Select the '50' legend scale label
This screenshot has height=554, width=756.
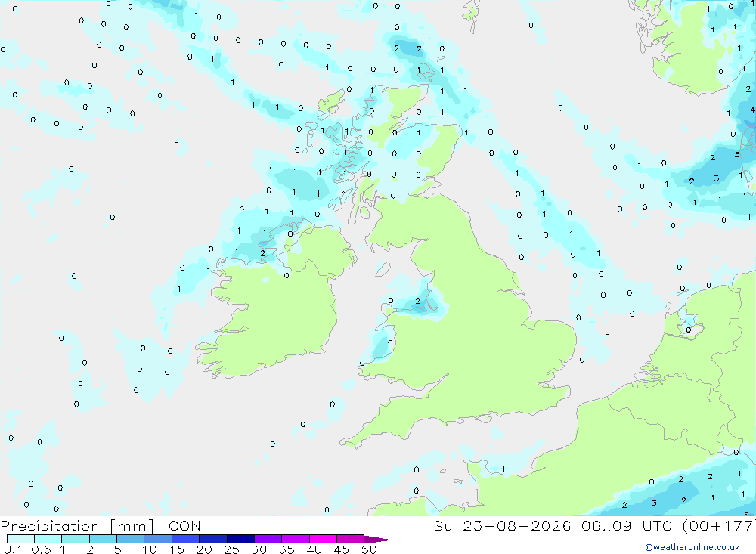[369, 549]
